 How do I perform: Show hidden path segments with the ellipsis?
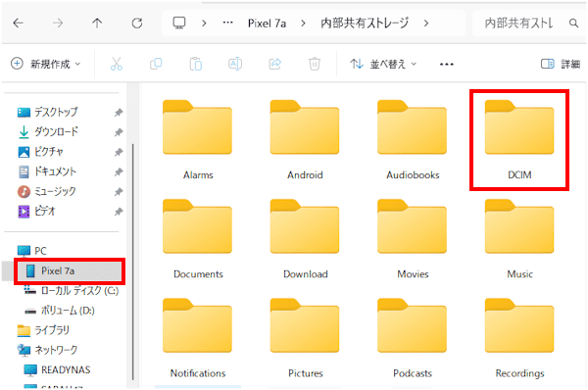[227, 23]
